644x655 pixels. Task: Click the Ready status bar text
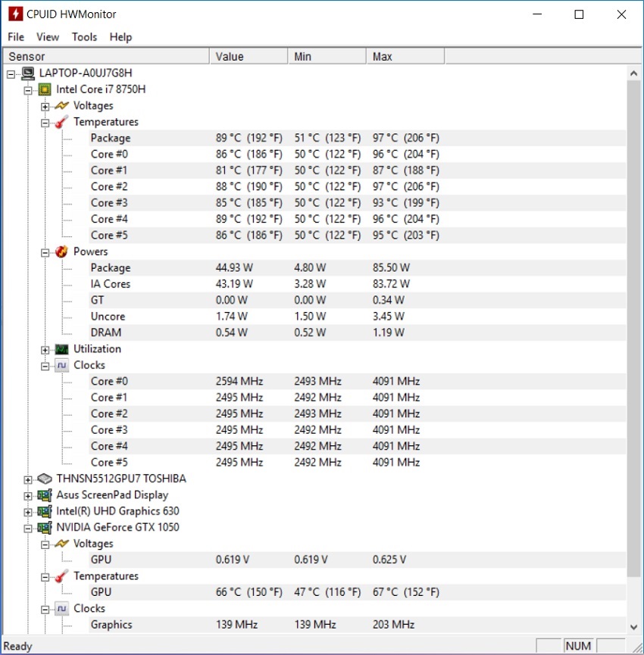tap(18, 647)
